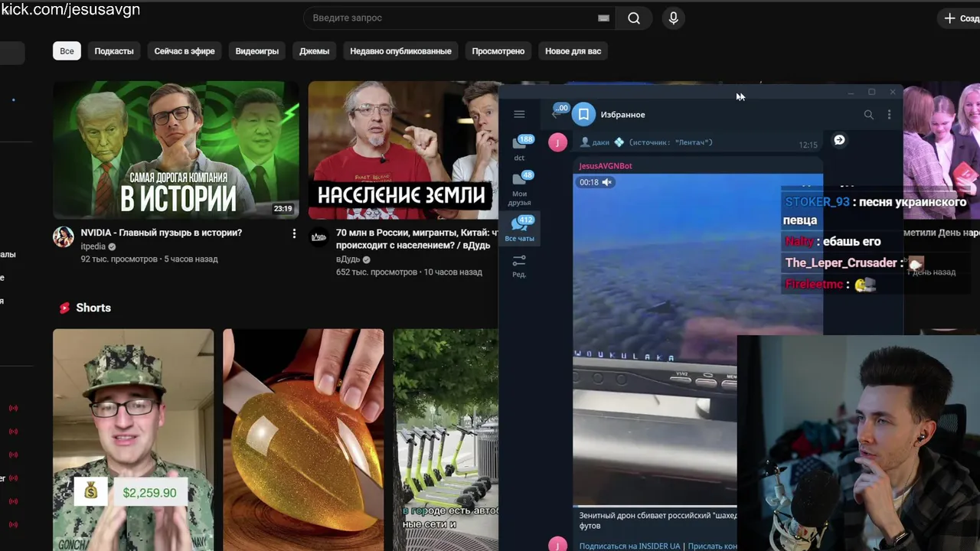Click the YouTube search magnifier button
Viewport: 980px width, 551px height.
click(634, 18)
